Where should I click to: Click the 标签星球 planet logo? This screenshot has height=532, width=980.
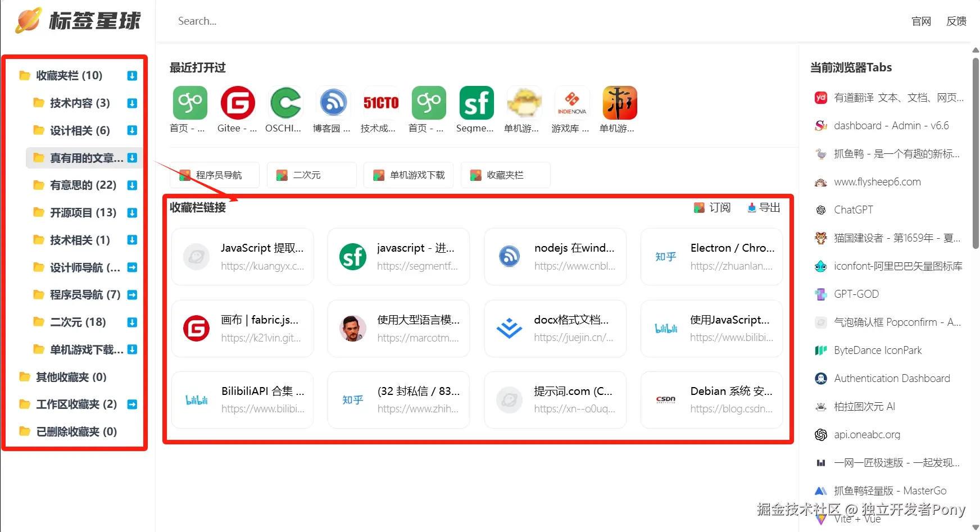(x=28, y=21)
